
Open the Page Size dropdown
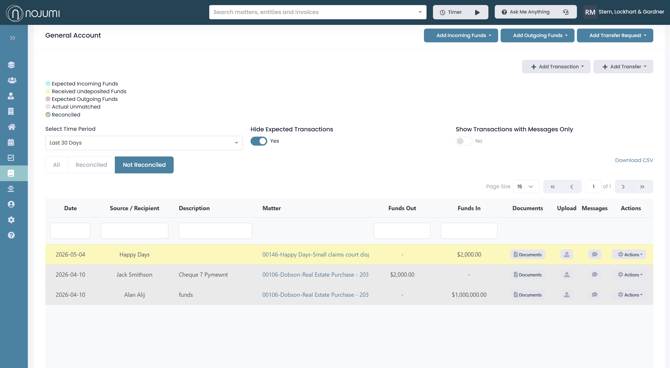click(x=526, y=186)
